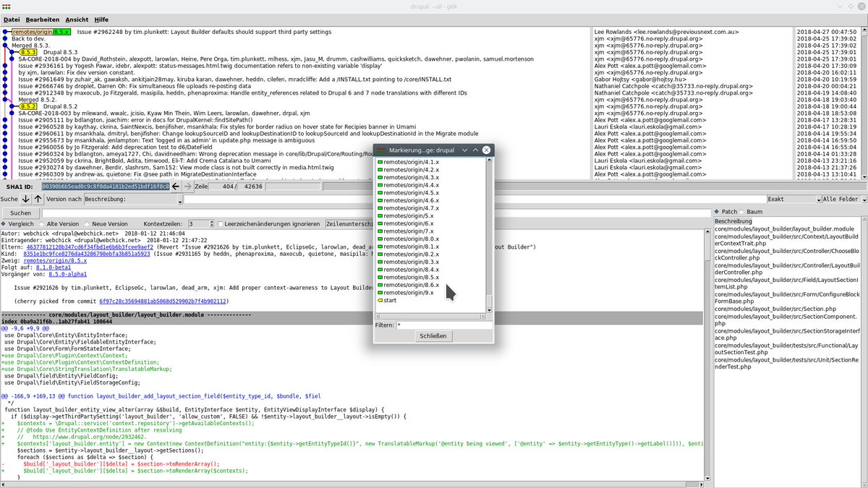Go forward with the right arrow beside SHA1 ID
This screenshot has width=868, height=488.
click(x=187, y=187)
